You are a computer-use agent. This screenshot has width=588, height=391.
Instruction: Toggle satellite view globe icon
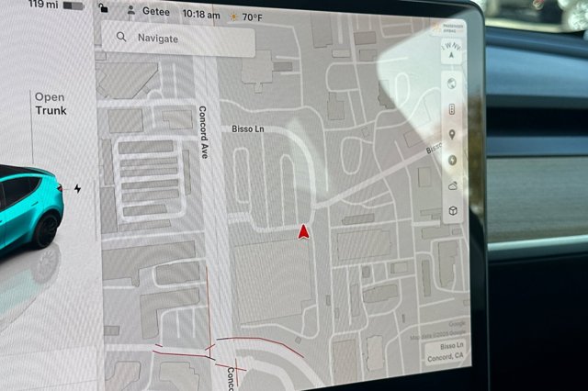pos(451,84)
